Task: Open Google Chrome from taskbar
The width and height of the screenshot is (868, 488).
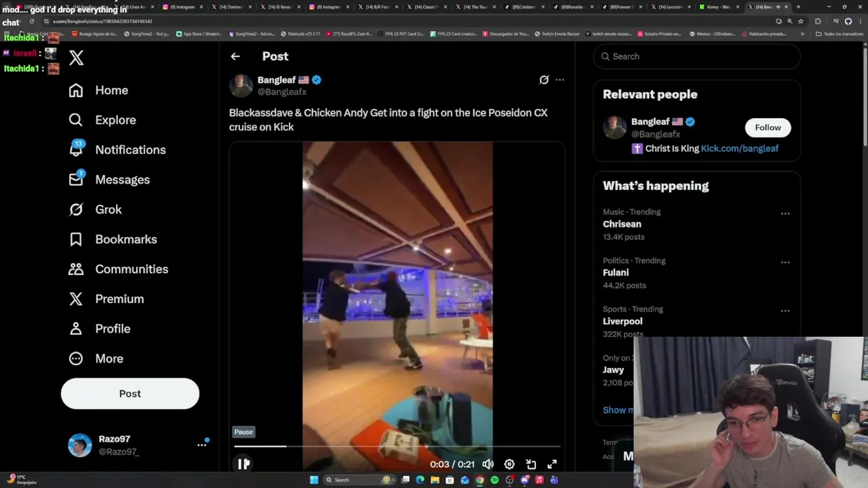Action: click(479, 480)
